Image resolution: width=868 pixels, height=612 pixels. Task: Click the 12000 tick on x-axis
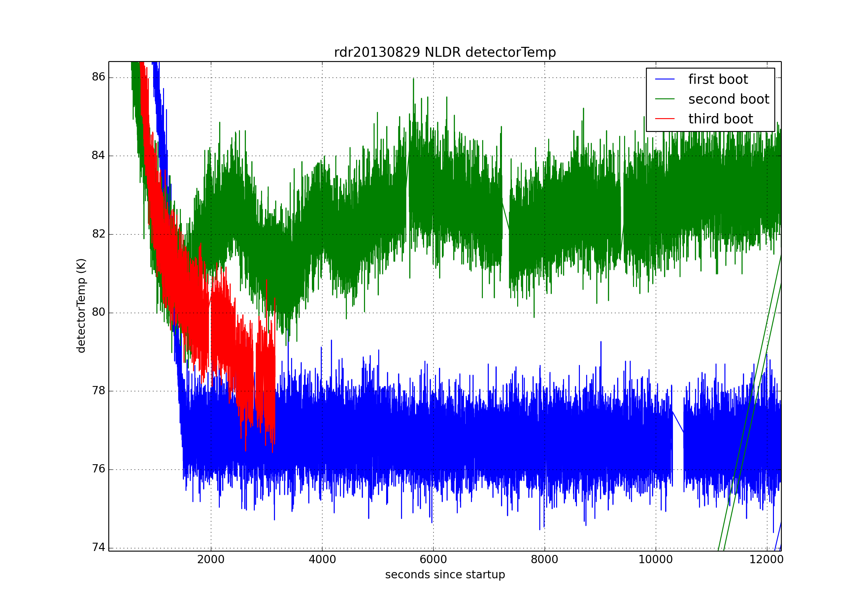(766, 560)
